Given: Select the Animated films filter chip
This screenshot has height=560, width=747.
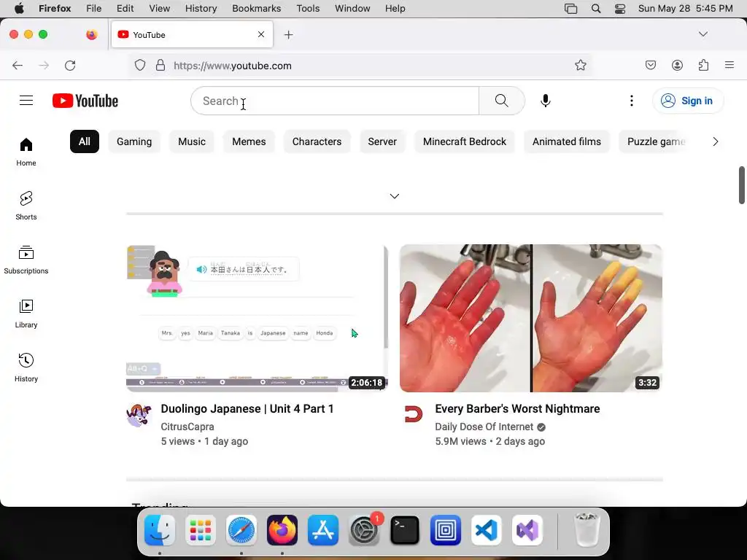Looking at the screenshot, I should click(x=566, y=141).
